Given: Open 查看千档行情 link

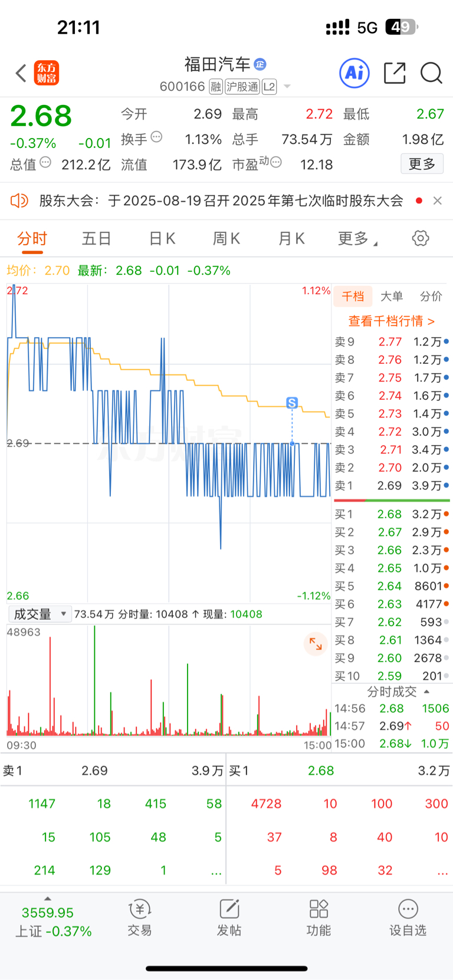Looking at the screenshot, I should (392, 321).
